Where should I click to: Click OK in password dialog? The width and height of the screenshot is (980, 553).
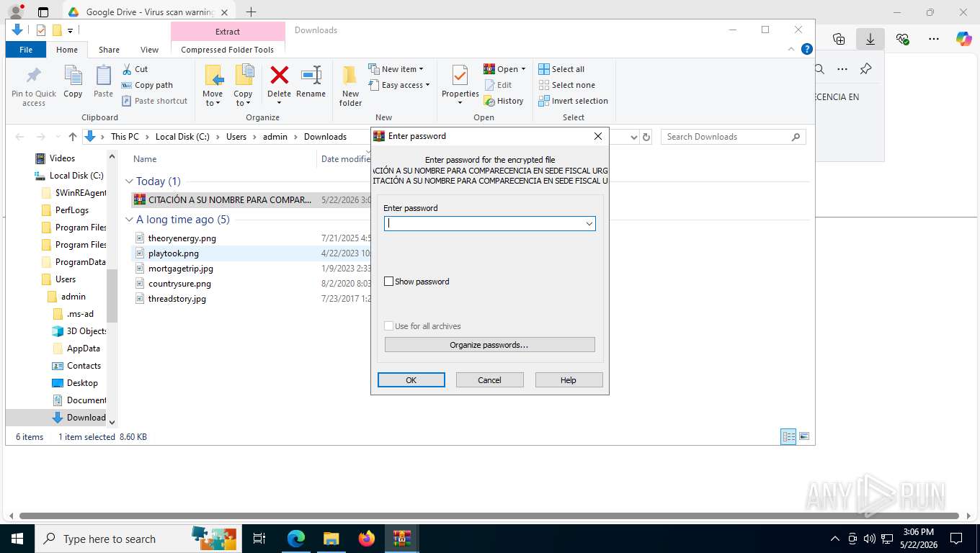(411, 380)
